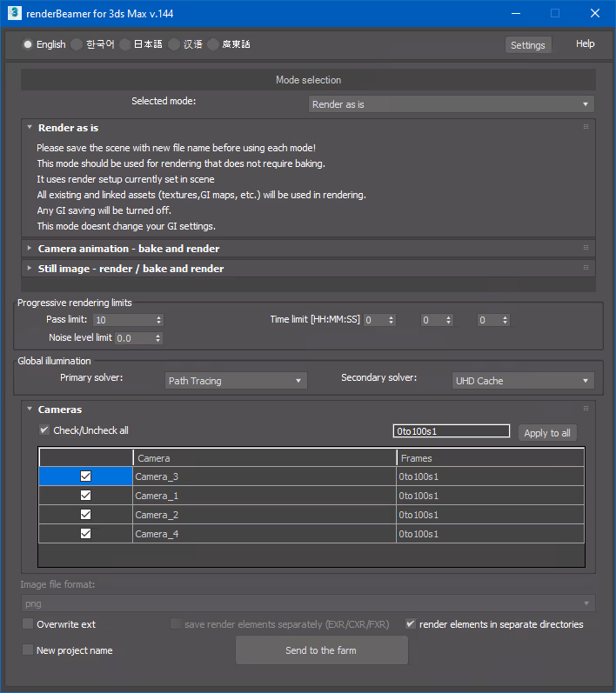This screenshot has height=693, width=616.
Task: Select the 汉语 language radio button
Action: 174,44
